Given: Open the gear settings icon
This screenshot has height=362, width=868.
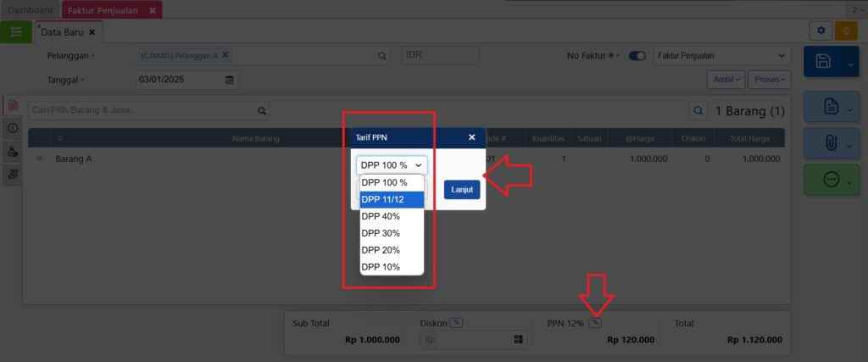Looking at the screenshot, I should [820, 31].
